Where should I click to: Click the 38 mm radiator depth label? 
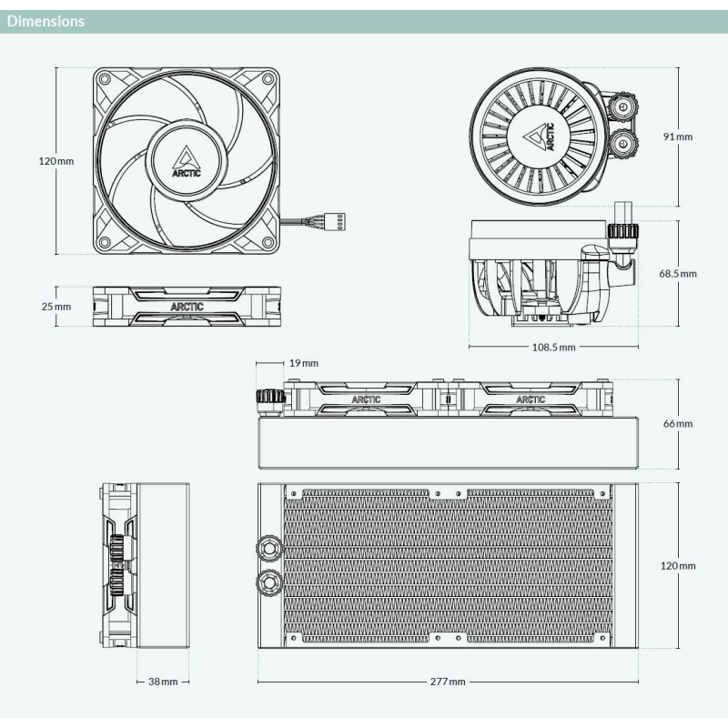click(x=163, y=682)
